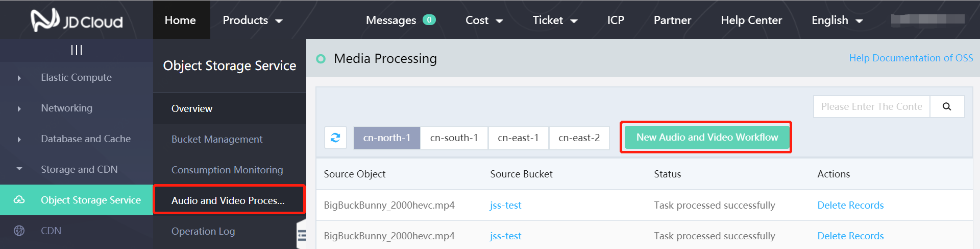980x249 pixels.
Task: Select the cn-south-1 region tab
Action: click(454, 138)
